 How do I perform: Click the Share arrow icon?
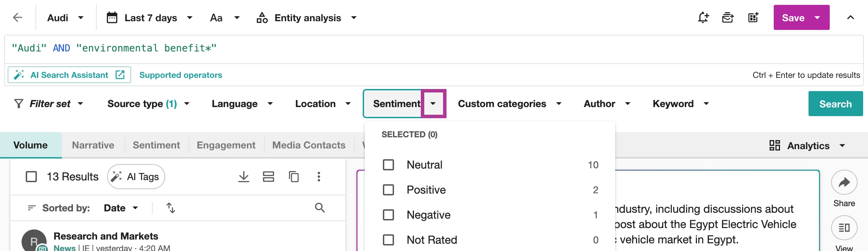844,182
